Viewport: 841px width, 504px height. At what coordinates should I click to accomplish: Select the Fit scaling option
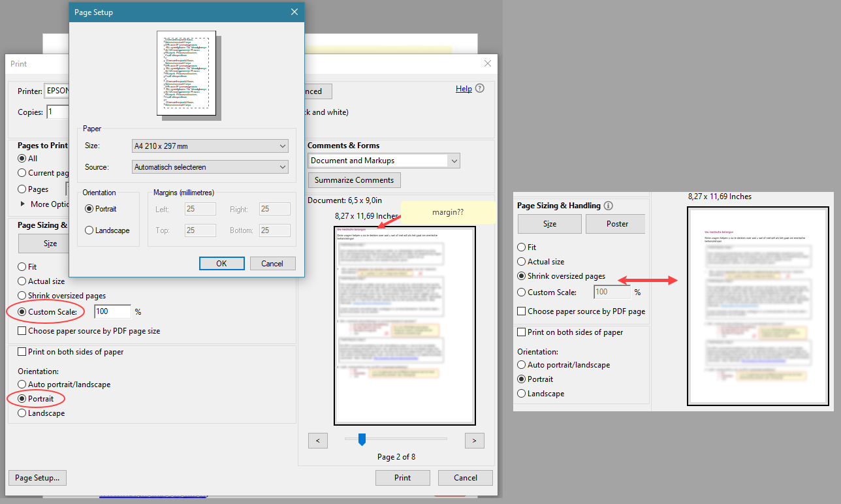tap(21, 266)
